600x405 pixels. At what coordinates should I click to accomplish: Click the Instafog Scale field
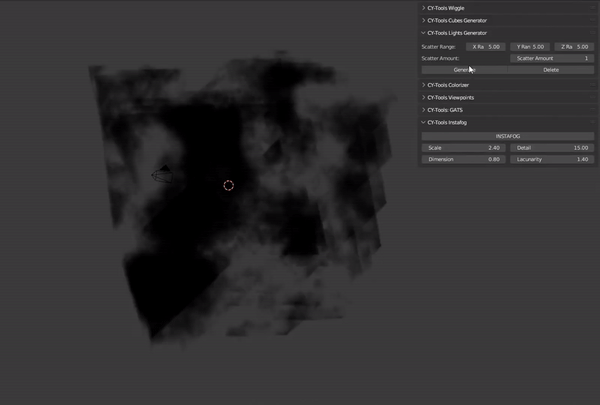click(463, 148)
